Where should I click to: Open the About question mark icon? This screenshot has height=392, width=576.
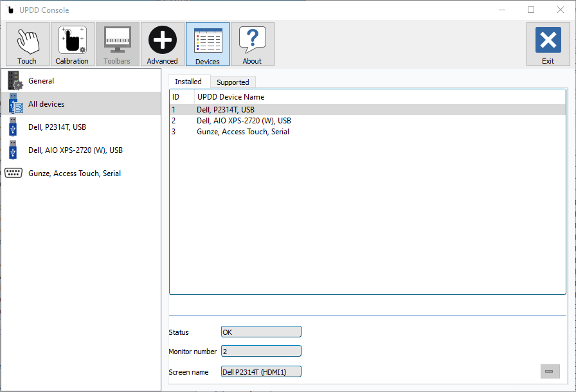[253, 44]
